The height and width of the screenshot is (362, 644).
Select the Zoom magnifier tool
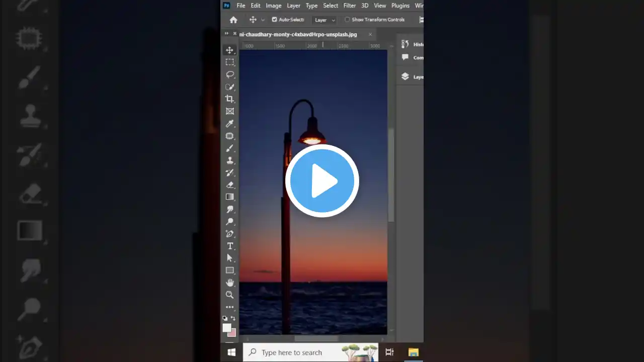(x=230, y=295)
